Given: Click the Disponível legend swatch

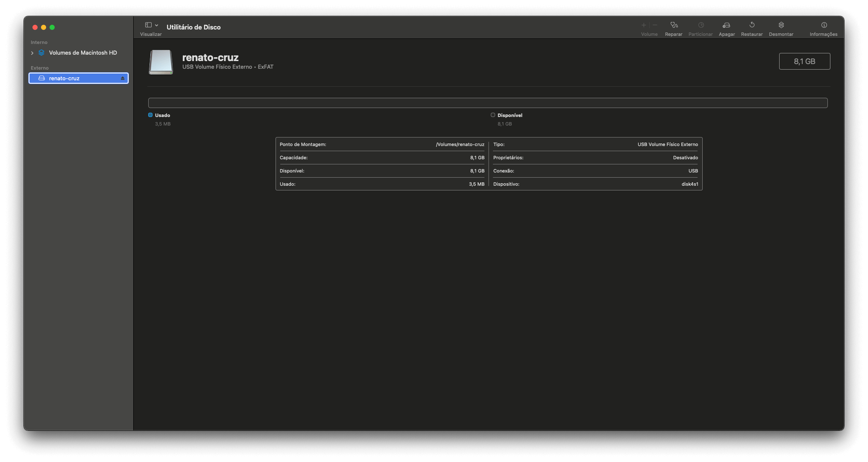Looking at the screenshot, I should point(493,115).
